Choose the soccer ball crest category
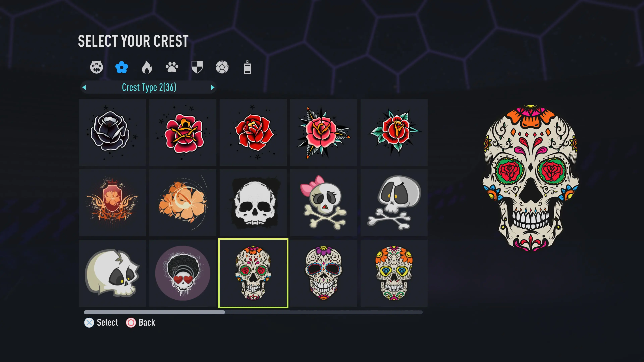 222,67
